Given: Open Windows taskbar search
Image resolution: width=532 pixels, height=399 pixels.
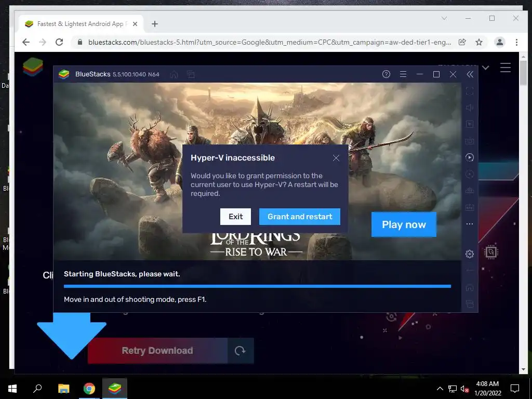Looking at the screenshot, I should [37, 389].
